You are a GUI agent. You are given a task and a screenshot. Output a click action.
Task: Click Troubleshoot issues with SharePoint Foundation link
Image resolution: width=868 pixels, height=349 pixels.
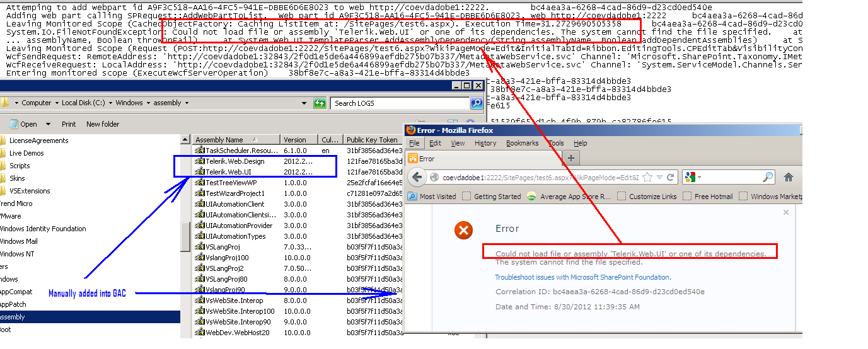[582, 277]
